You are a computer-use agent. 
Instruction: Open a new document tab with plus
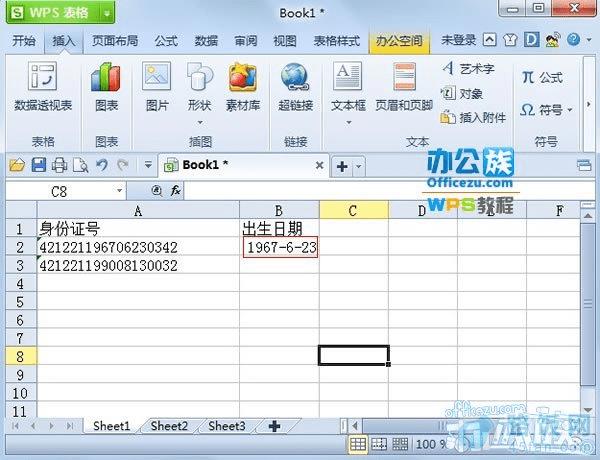(x=342, y=166)
